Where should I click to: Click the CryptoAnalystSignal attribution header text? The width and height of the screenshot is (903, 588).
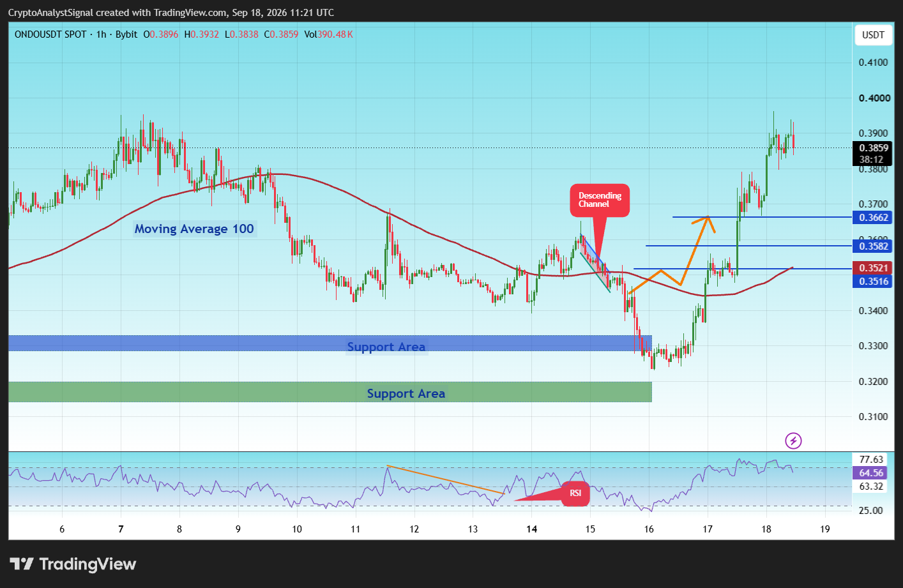point(171,13)
